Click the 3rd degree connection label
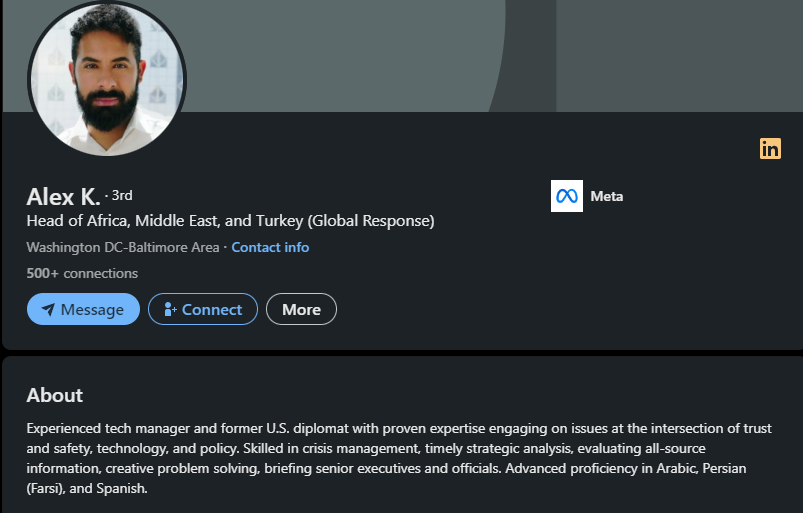This screenshot has height=513, width=803. (122, 195)
